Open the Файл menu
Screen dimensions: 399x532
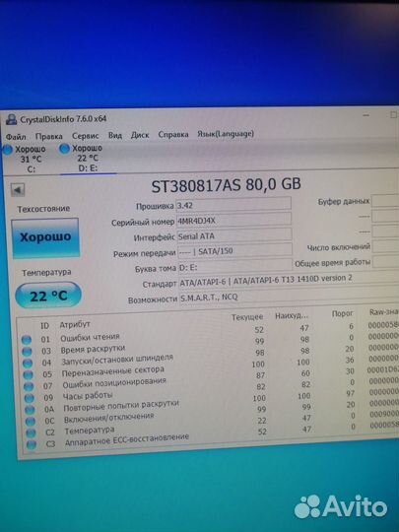[x=15, y=137]
